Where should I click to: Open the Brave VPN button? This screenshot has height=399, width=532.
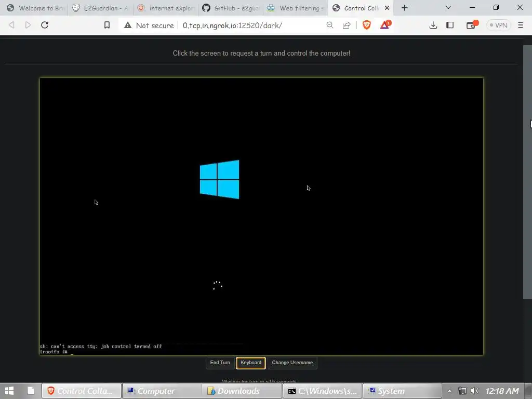tap(498, 25)
